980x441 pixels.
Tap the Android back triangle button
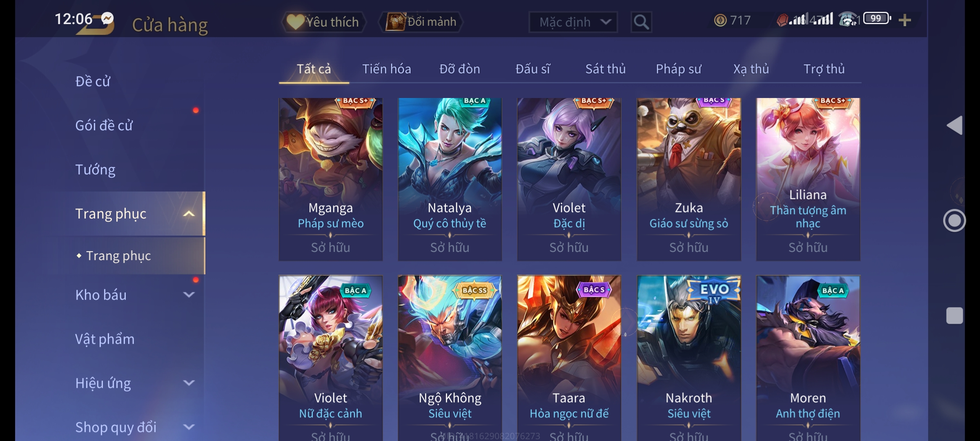(x=955, y=125)
